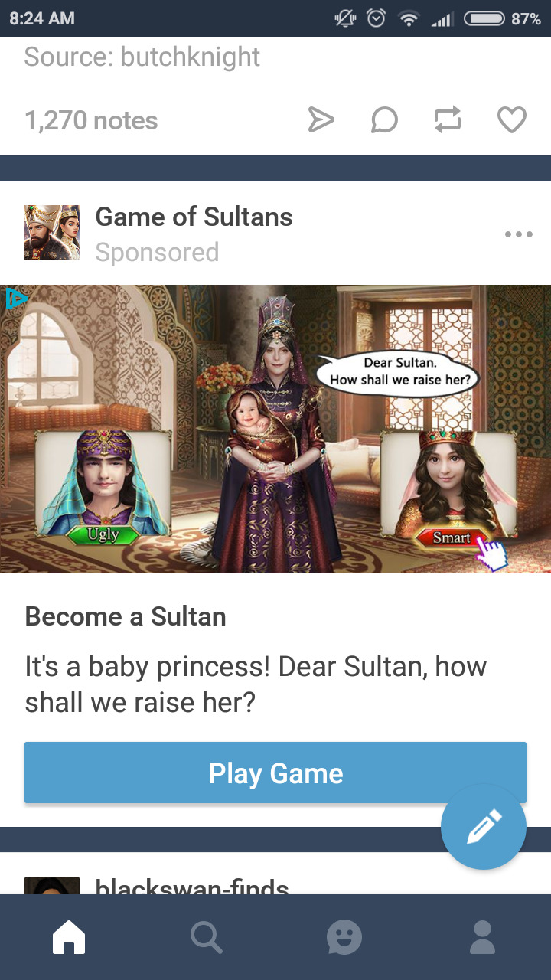The image size is (551, 980).
Task: Tap the AdChoices triangle icon
Action: pos(15,299)
